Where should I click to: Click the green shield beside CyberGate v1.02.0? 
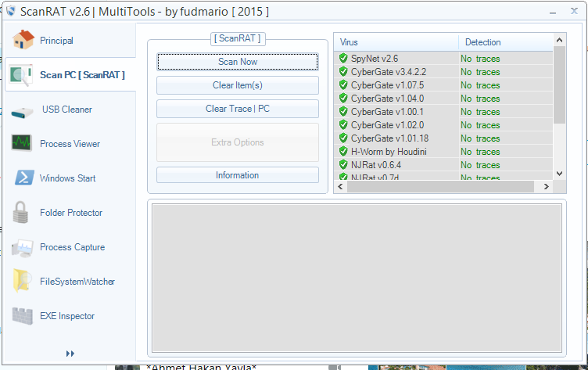coord(343,124)
